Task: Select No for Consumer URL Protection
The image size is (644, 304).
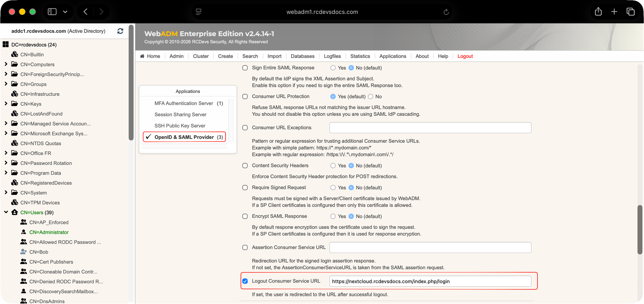Action: pyautogui.click(x=371, y=97)
